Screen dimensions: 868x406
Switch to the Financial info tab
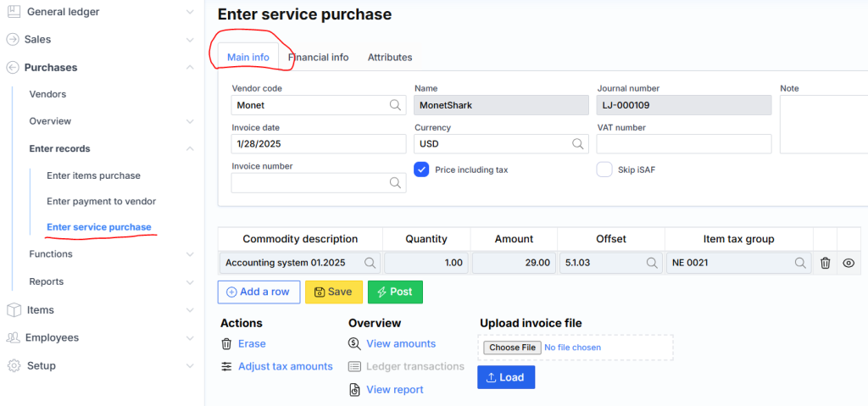click(318, 58)
